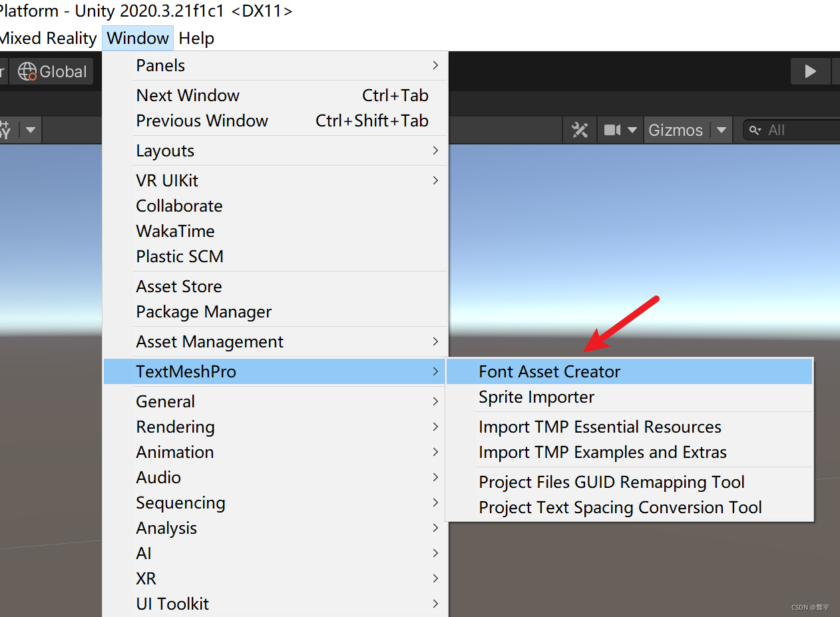
Task: Toggle scene gizmos via the Gizmos button
Action: point(674,130)
